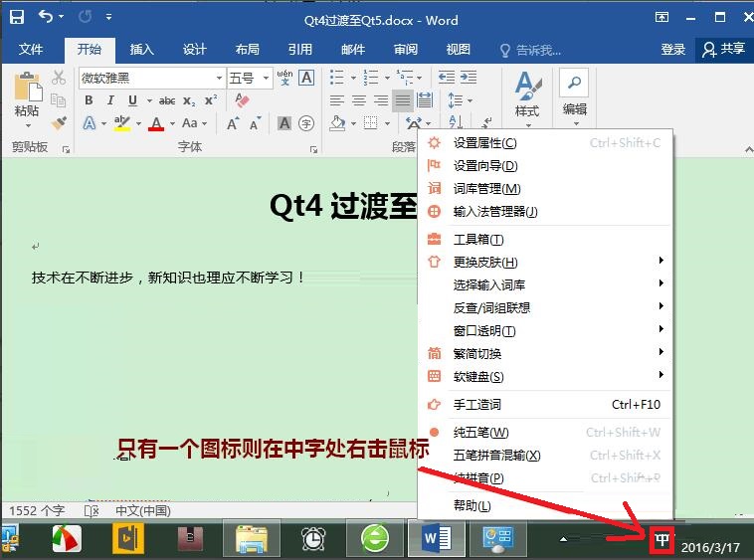
Task: Open the font name dropdown 微软雅黑
Action: click(219, 78)
